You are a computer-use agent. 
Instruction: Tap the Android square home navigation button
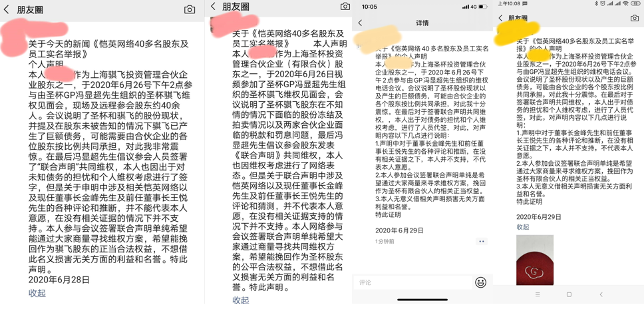[x=569, y=294]
